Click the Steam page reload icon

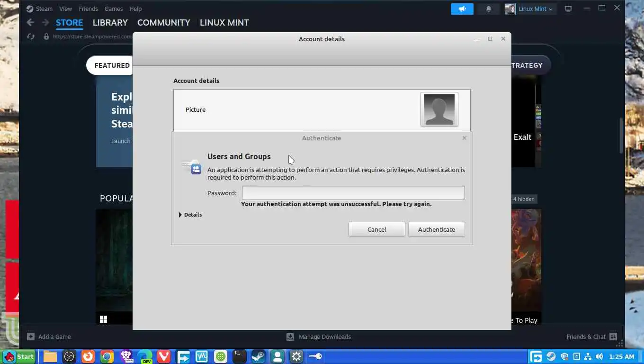click(31, 36)
